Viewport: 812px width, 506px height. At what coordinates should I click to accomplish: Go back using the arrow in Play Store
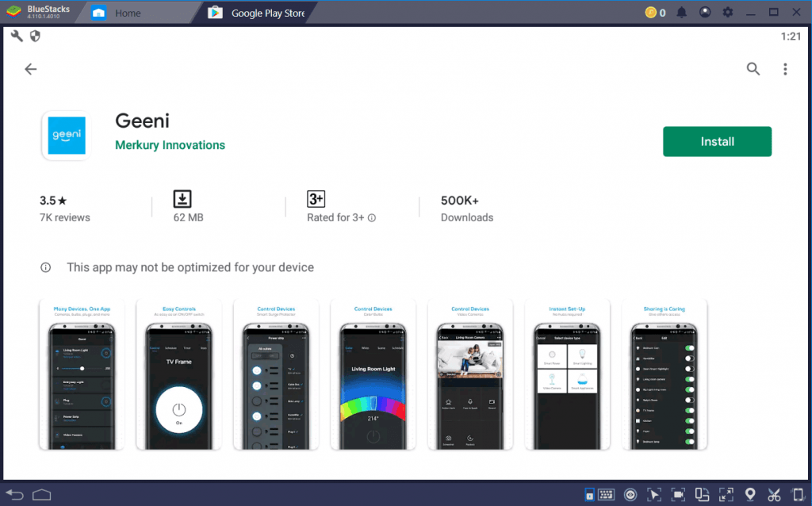point(31,69)
